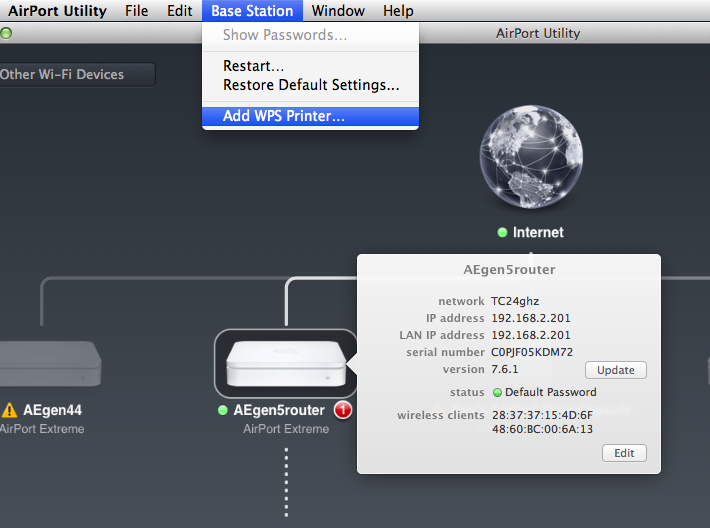Click network value TC24ghz
710x528 pixels.
[515, 301]
